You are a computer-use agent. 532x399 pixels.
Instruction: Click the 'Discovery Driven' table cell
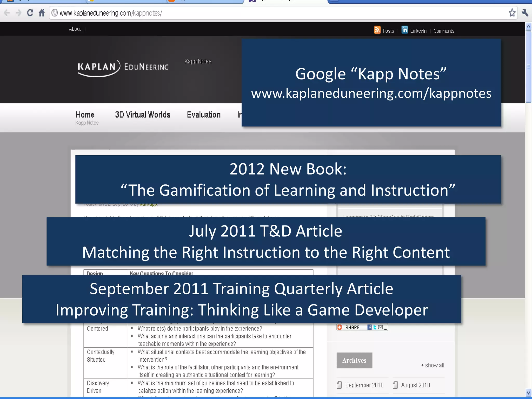[x=105, y=388]
